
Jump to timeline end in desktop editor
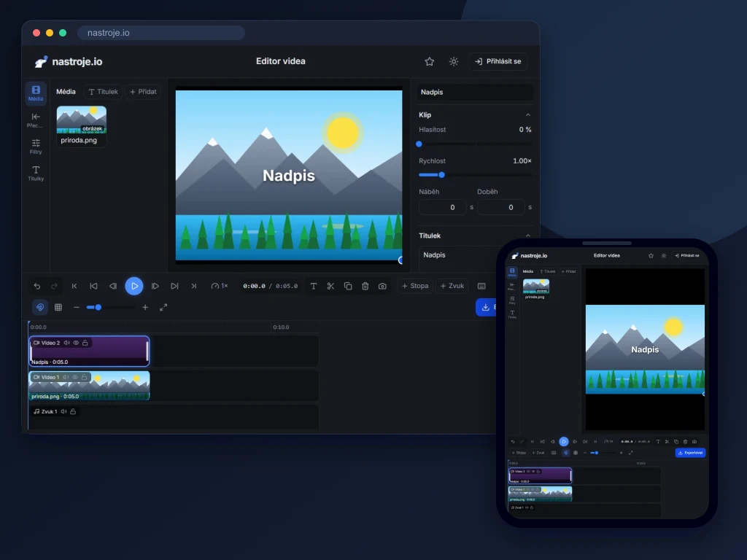(194, 286)
